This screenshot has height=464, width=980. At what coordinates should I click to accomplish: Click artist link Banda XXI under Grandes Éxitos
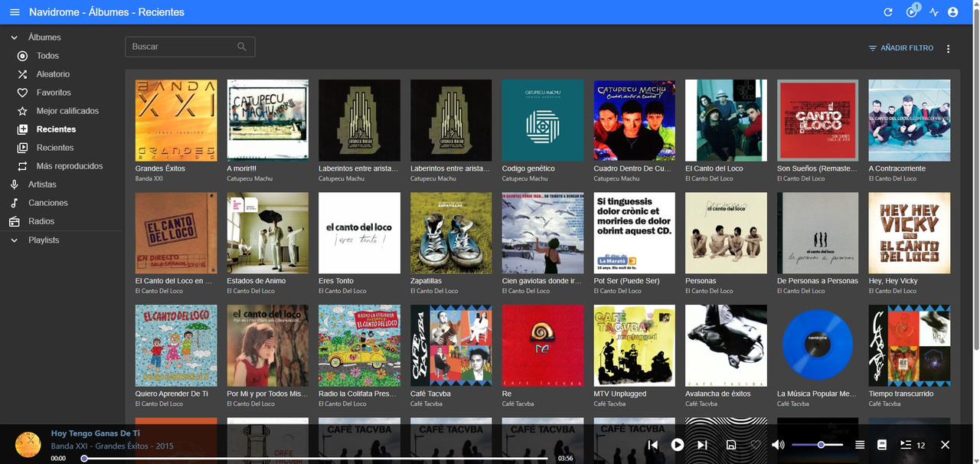point(149,179)
